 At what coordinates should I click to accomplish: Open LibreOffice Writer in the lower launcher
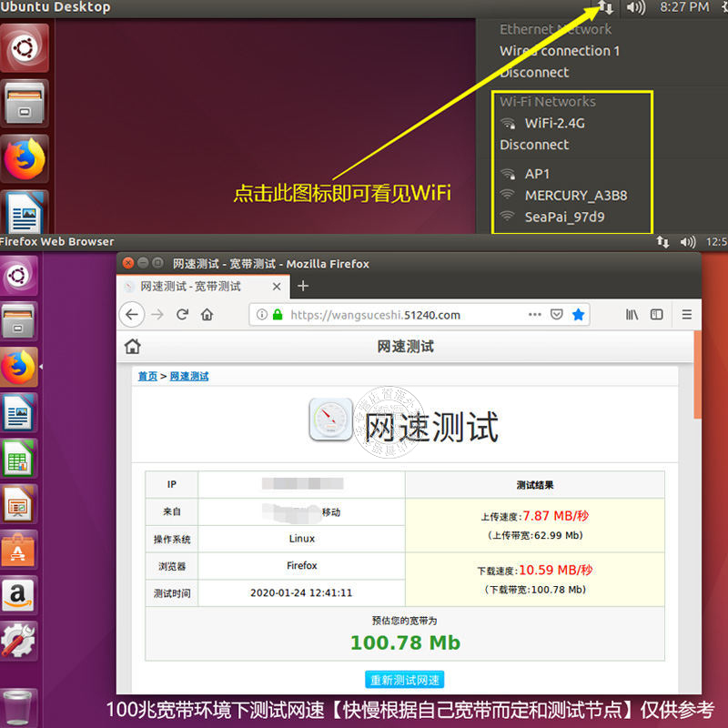click(x=19, y=413)
